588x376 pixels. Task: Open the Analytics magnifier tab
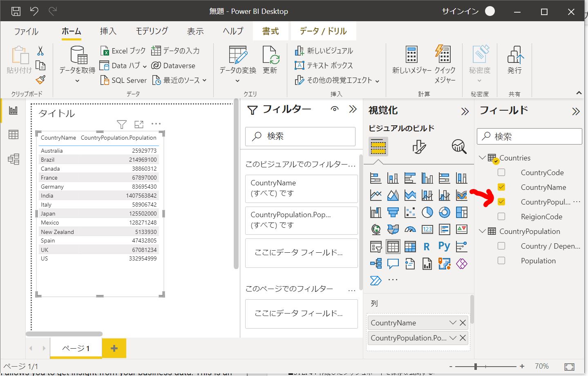pos(459,147)
